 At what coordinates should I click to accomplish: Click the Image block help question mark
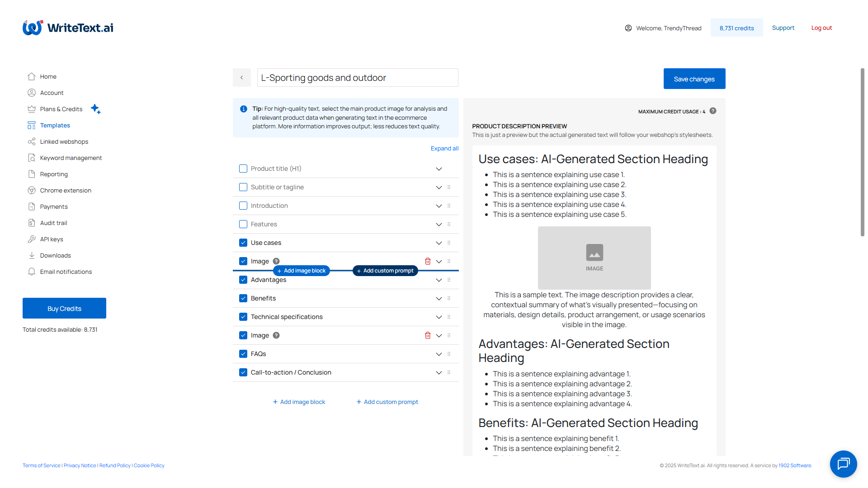point(276,261)
